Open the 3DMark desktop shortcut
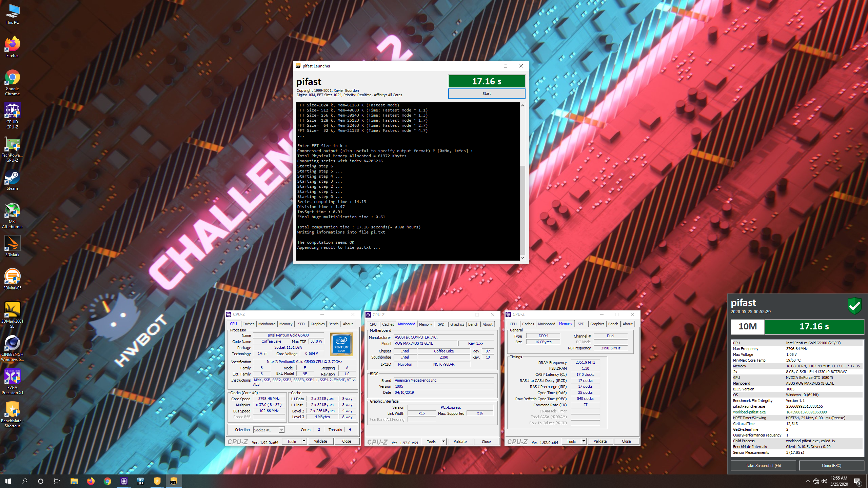This screenshot has height=488, width=868. point(12,246)
